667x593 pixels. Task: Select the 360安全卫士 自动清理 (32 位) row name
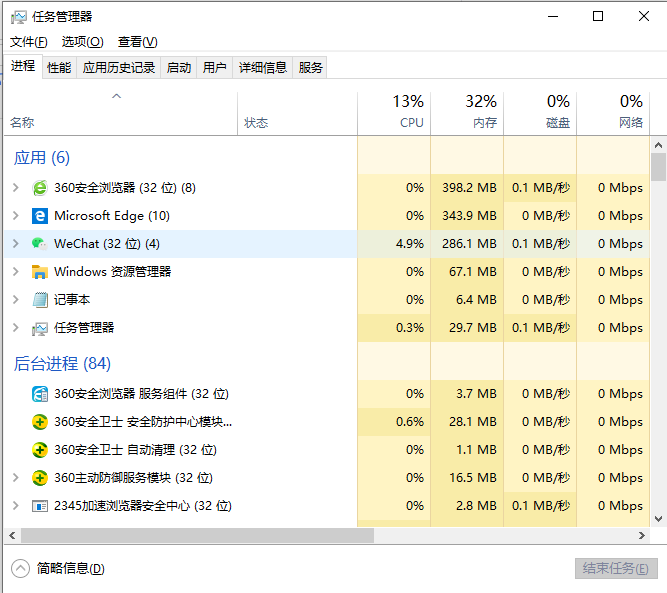point(135,450)
